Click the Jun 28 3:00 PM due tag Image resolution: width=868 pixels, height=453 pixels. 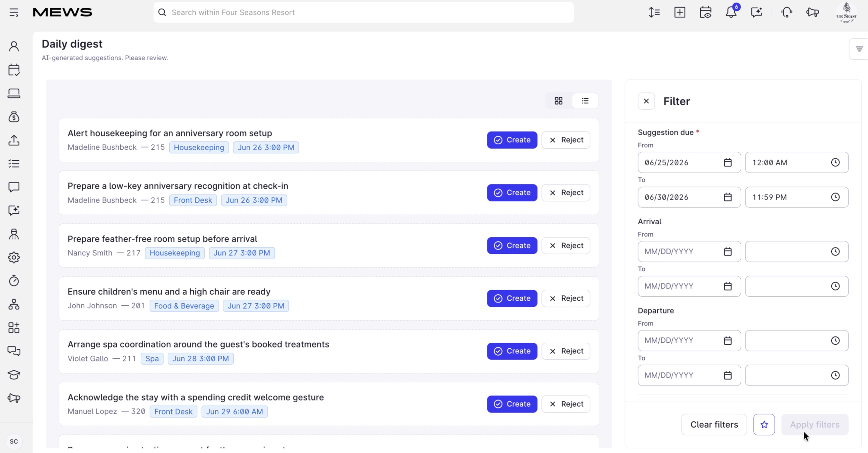click(x=201, y=358)
